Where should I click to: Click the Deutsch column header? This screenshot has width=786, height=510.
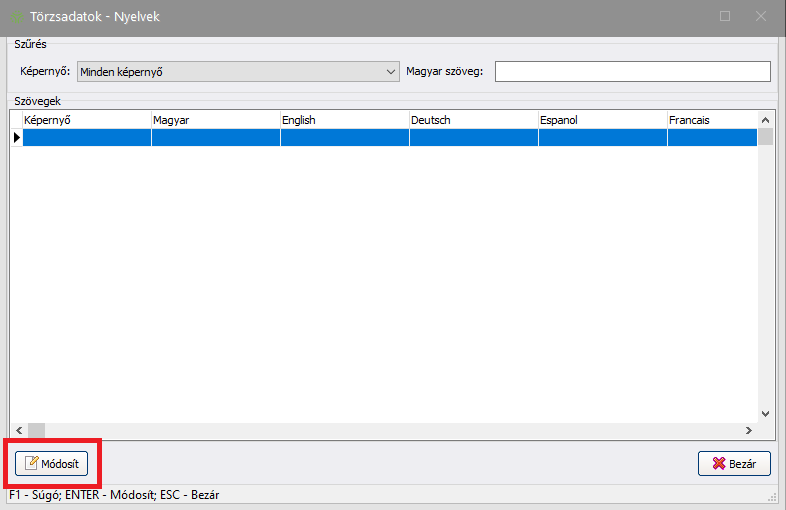[x=473, y=120]
